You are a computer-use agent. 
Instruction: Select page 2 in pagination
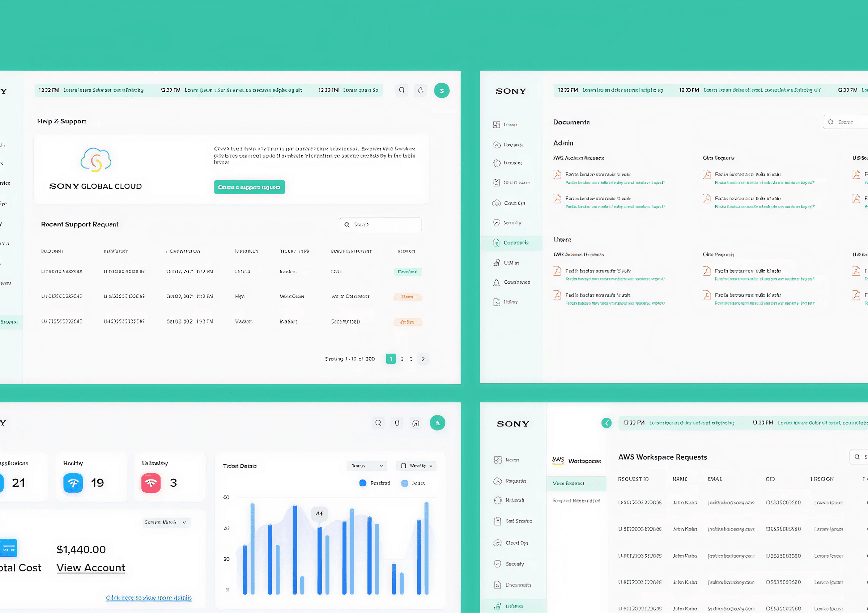(402, 359)
